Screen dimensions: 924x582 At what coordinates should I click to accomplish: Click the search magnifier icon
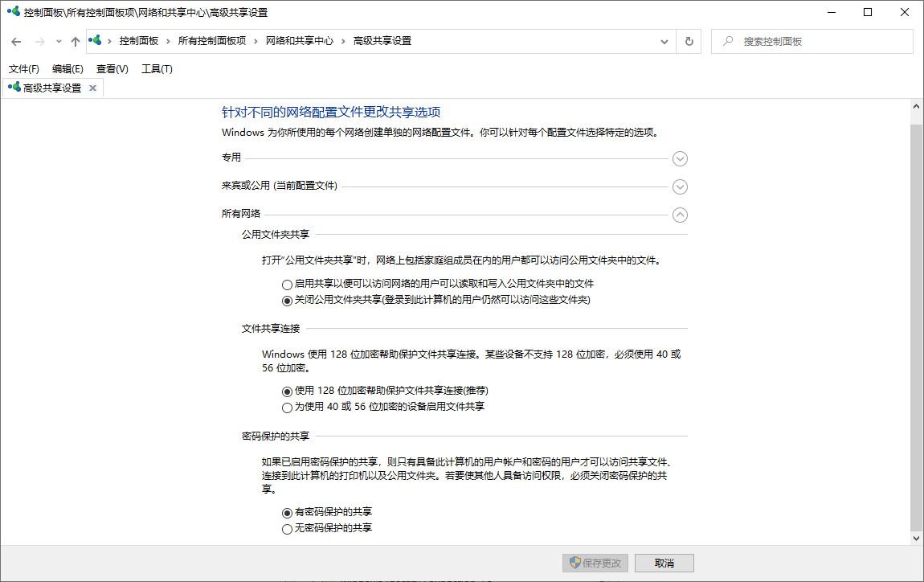click(729, 41)
